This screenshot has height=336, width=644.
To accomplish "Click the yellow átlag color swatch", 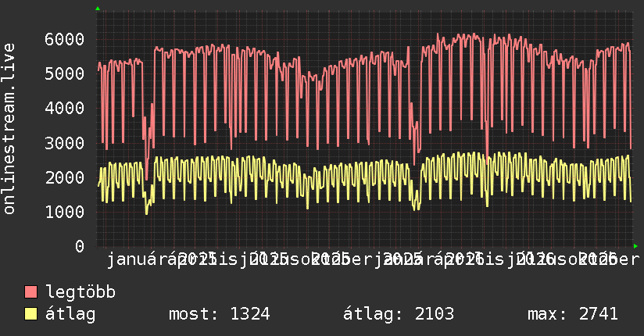I will (x=30, y=314).
